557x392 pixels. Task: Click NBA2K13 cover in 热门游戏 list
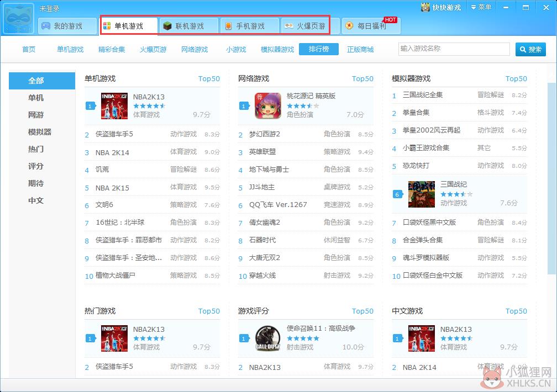coord(114,338)
